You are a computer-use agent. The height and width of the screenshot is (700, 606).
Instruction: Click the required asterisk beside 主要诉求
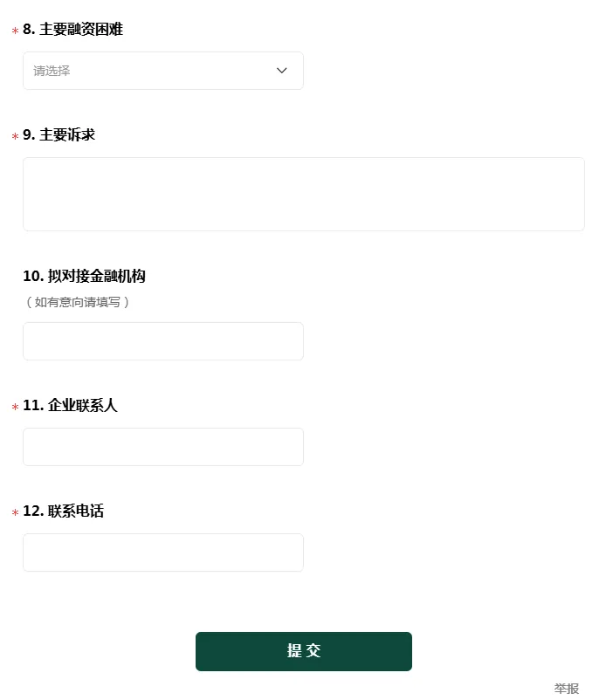tap(15, 137)
